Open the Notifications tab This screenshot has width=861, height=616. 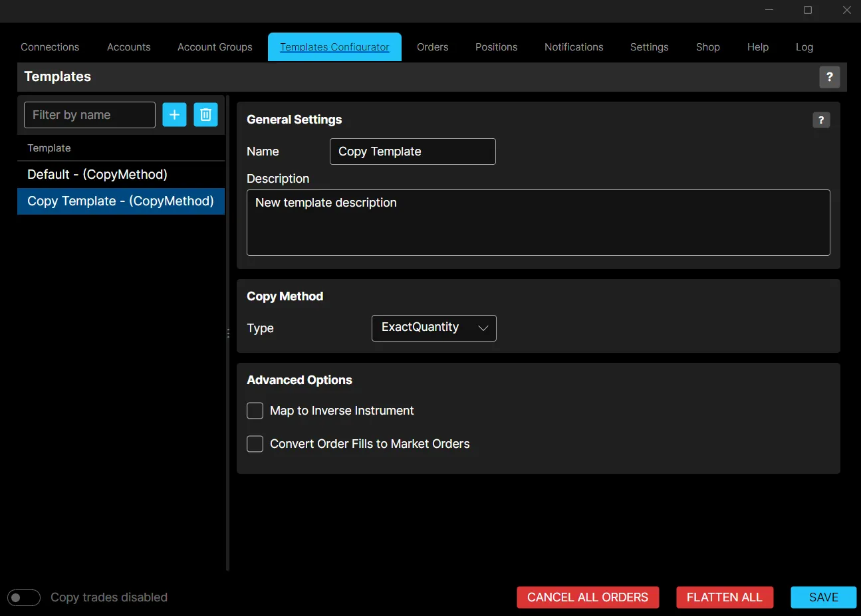click(574, 47)
